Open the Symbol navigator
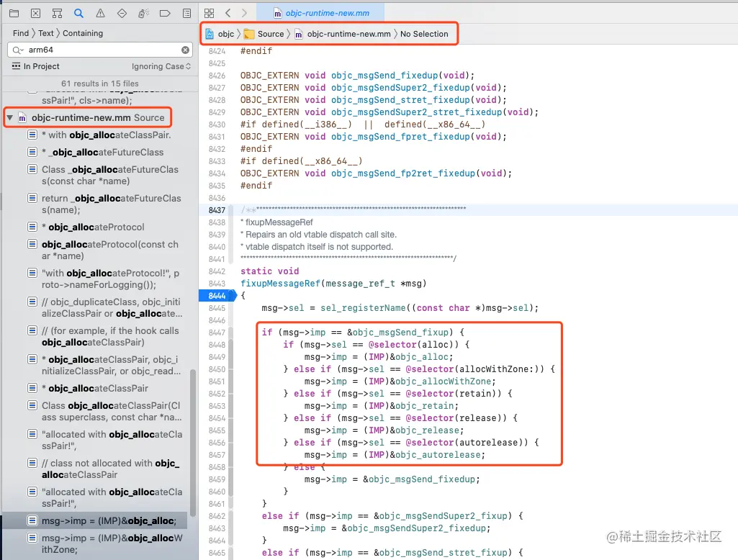 click(57, 13)
